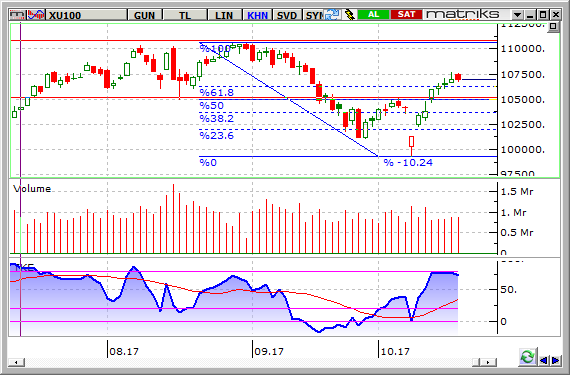Click the red SAT sell button
The width and height of the screenshot is (570, 375).
[x=406, y=15]
